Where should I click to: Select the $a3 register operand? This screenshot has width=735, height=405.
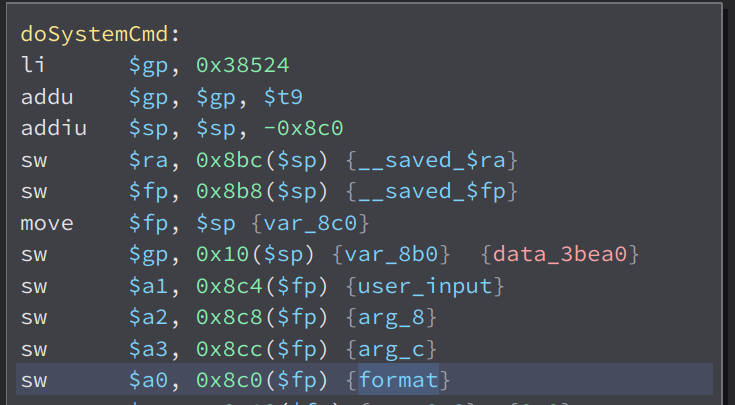pos(149,349)
